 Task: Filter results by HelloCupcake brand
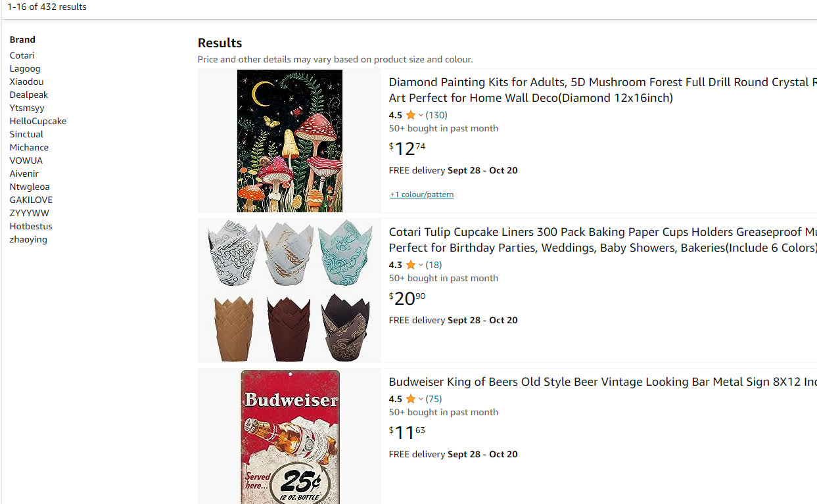click(x=38, y=121)
